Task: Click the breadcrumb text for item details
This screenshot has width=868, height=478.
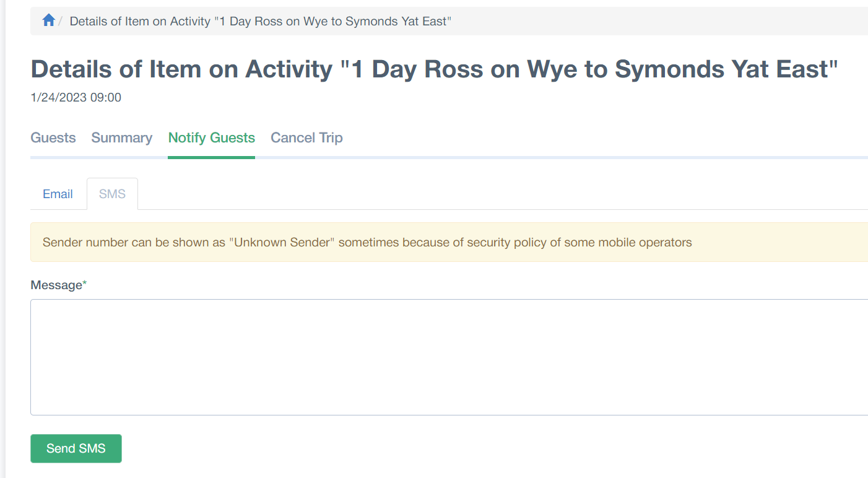Action: pos(260,21)
